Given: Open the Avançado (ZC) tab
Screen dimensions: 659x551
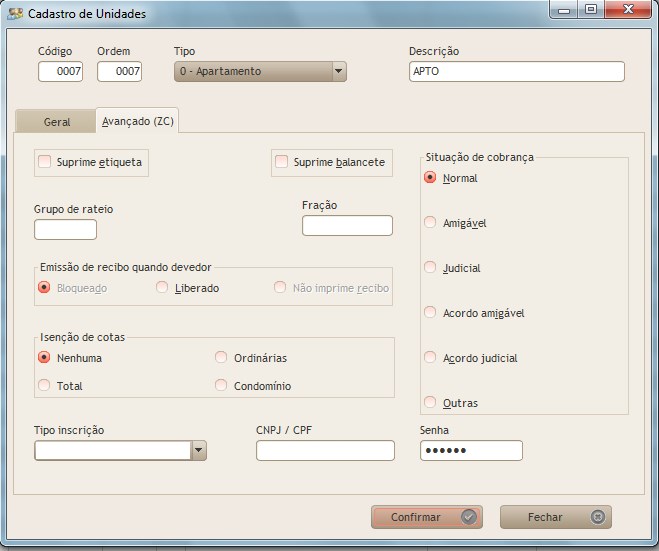Looking at the screenshot, I should pyautogui.click(x=137, y=121).
